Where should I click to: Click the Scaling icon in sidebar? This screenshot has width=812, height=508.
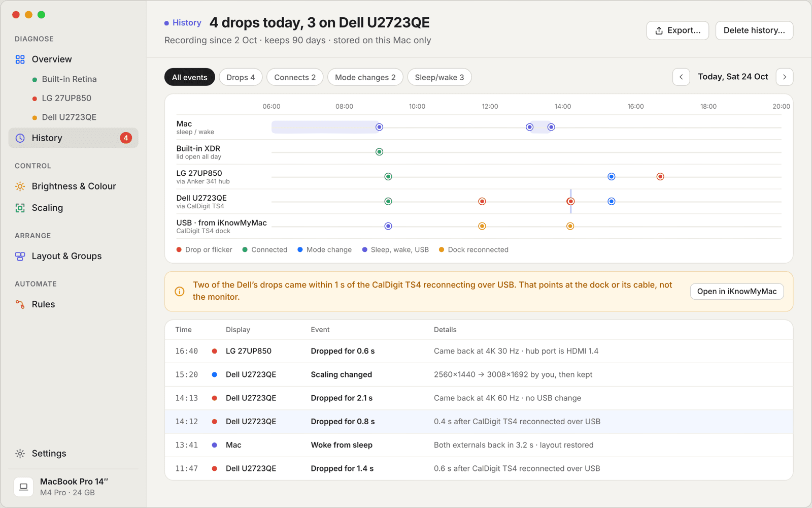coord(20,208)
